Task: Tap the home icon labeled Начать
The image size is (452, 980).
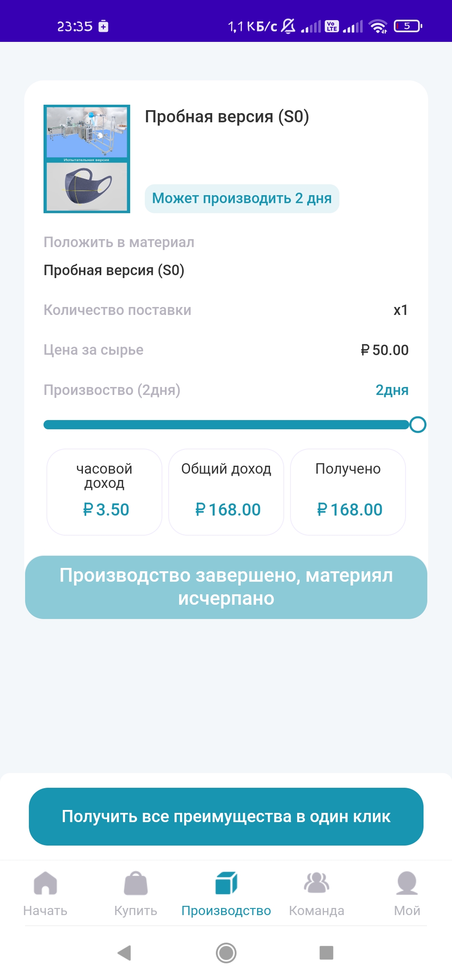Action: coord(45,883)
